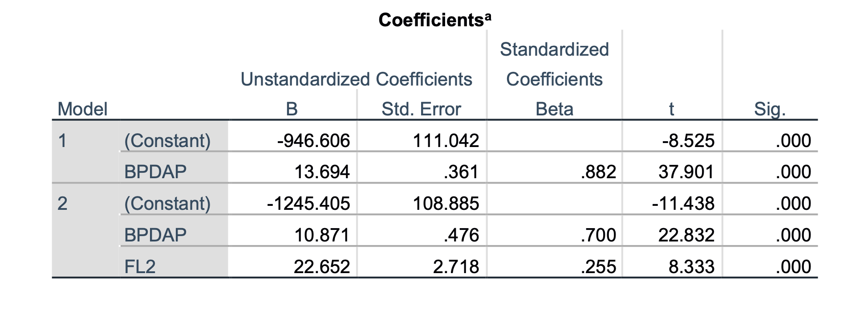Viewport: 868px width, 323px height.
Task: Click cell value 111.042
Action: tap(446, 141)
